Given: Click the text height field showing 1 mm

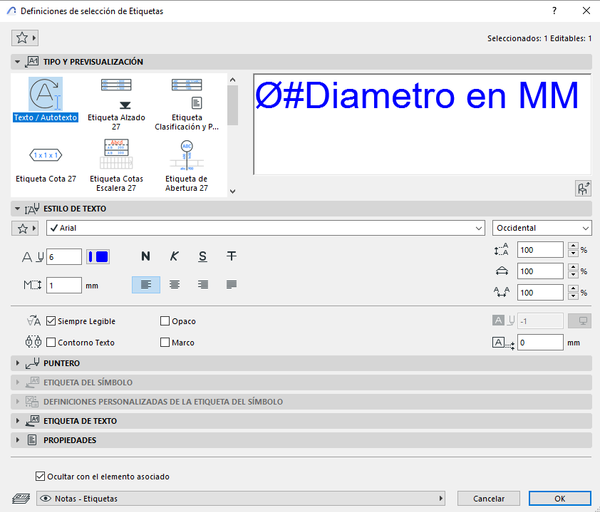Looking at the screenshot, I should tap(64, 285).
